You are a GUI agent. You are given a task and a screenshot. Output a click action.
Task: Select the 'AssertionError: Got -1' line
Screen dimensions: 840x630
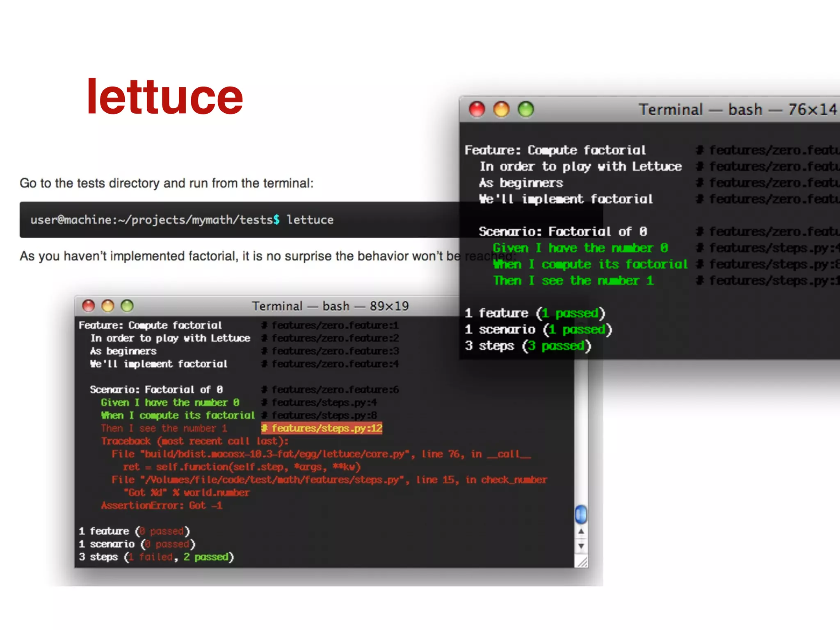(162, 505)
